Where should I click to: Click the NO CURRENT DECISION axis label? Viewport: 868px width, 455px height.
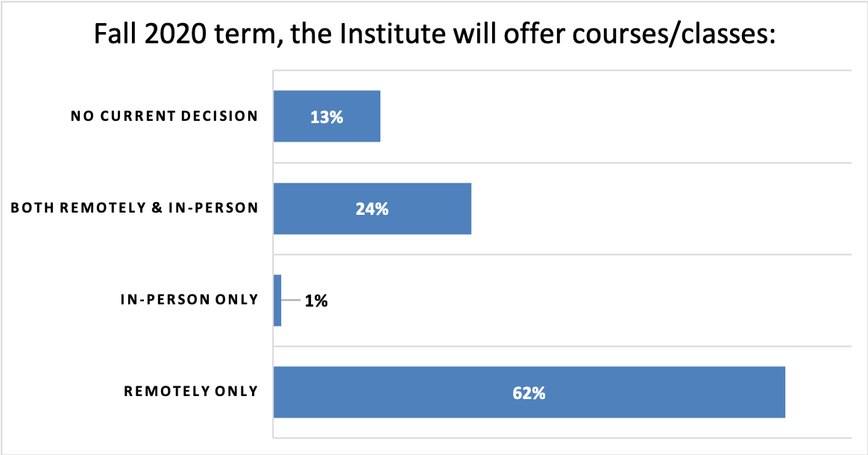tap(164, 116)
